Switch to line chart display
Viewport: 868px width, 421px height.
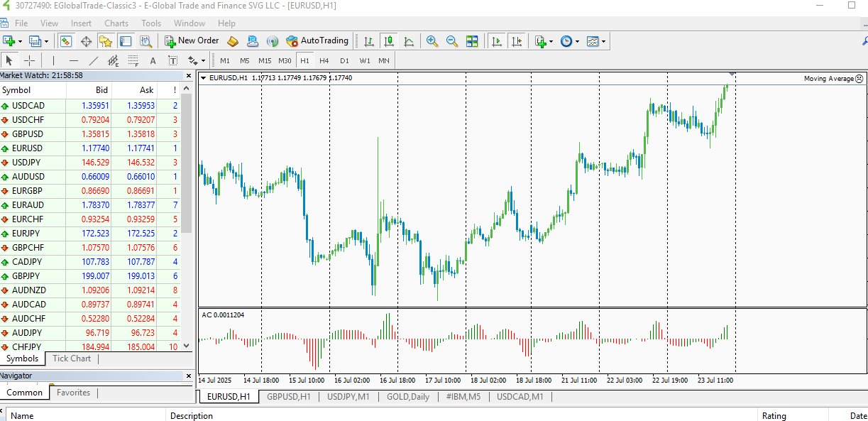(409, 41)
